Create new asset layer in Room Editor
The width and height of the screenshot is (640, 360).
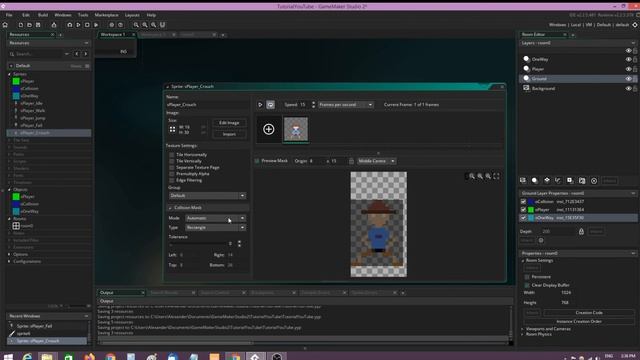coord(570,180)
